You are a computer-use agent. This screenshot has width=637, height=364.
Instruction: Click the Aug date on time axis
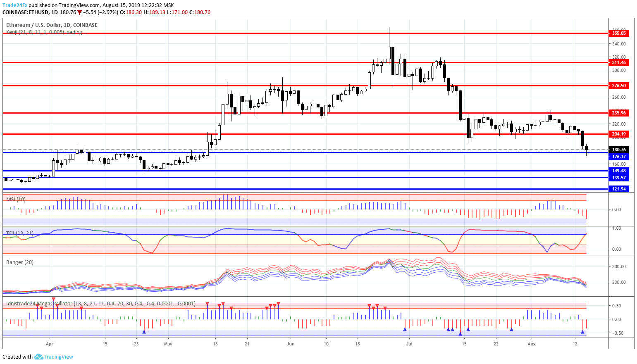pyautogui.click(x=532, y=343)
